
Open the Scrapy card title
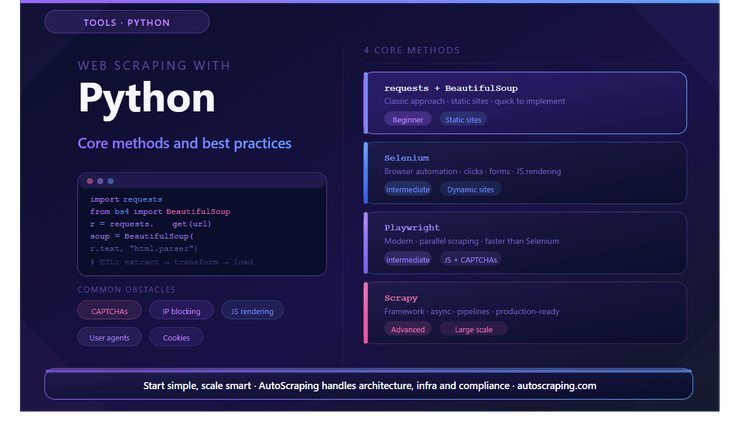tap(401, 298)
